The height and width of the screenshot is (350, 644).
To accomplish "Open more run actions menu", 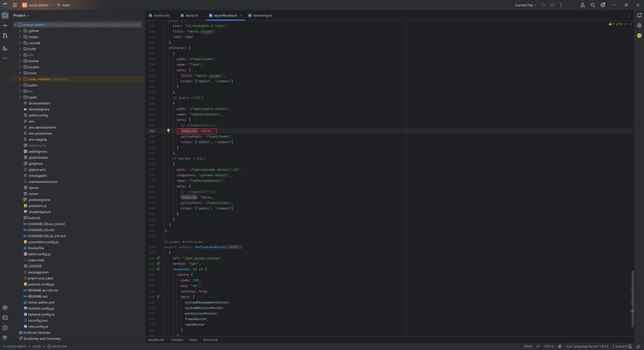I will 560,5.
